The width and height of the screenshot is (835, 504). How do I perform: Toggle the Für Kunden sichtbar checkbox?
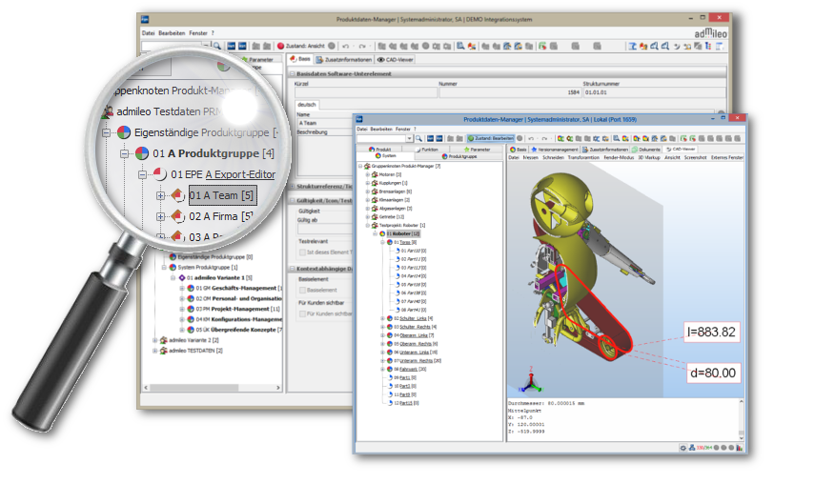click(302, 314)
